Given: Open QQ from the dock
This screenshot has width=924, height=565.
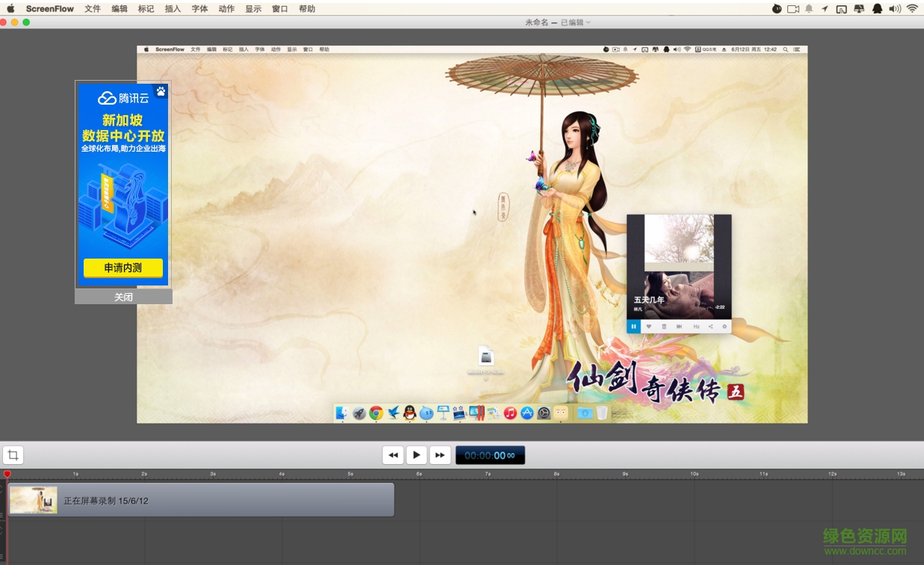Looking at the screenshot, I should 410,412.
